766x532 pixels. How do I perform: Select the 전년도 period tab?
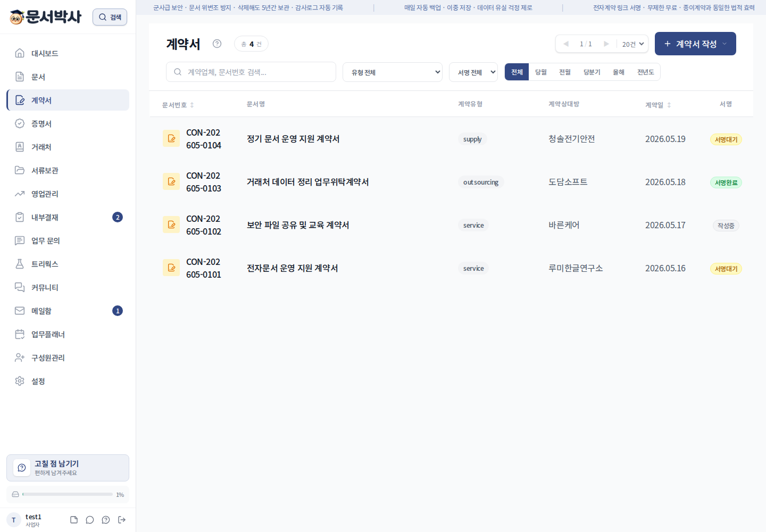(646, 72)
